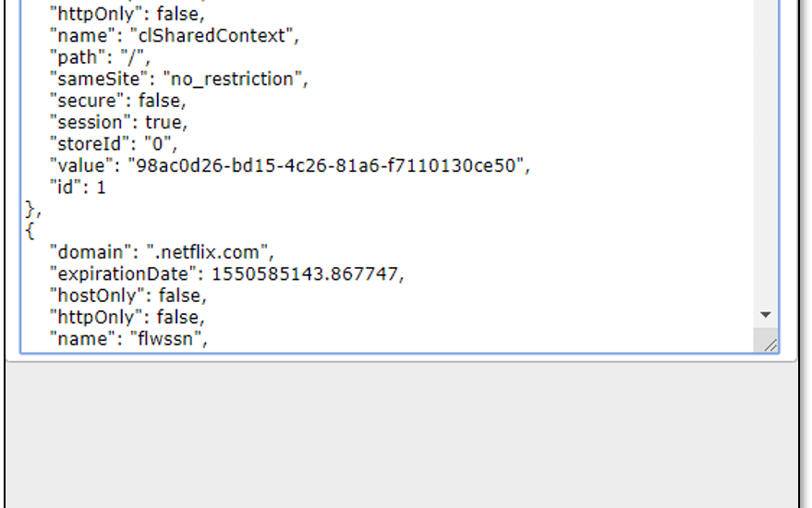Click on the "id": 1 line
The width and height of the screenshot is (812, 508).
[x=78, y=187]
